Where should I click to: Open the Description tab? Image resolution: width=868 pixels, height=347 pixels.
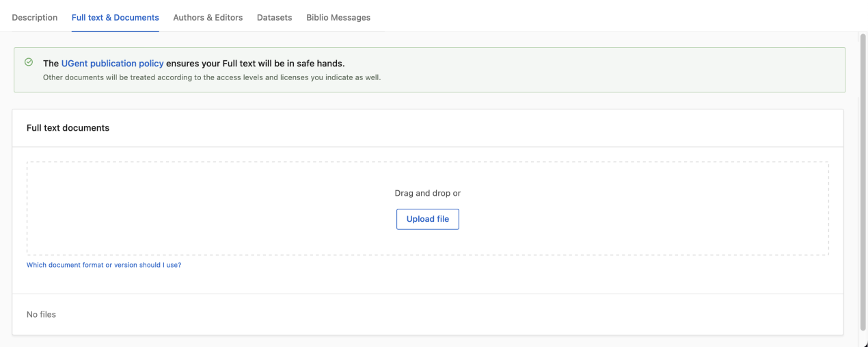coord(35,18)
